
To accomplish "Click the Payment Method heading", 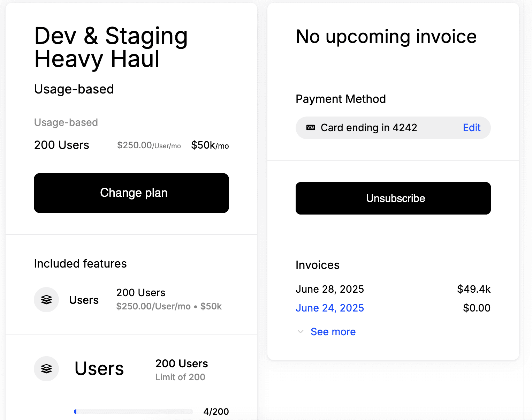I will (340, 99).
